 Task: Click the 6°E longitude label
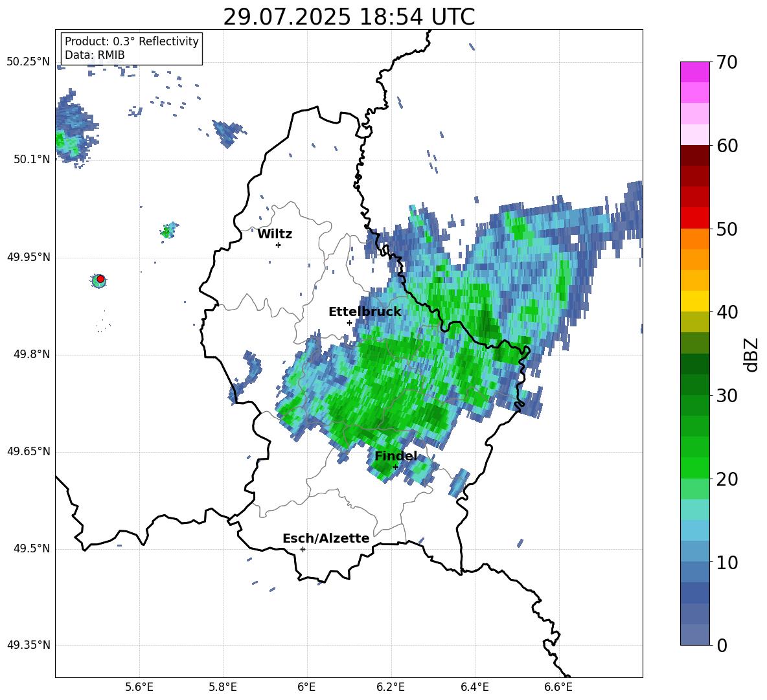307,688
